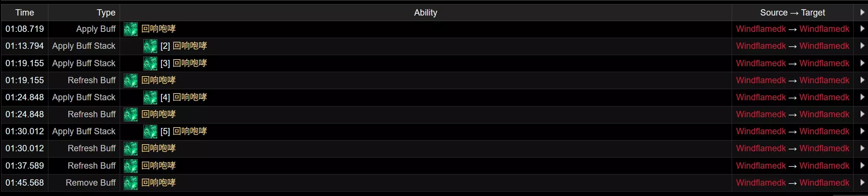Open ability link in 01:30.012 Refresh Buff row
The height and width of the screenshot is (196, 868).
[158, 149]
